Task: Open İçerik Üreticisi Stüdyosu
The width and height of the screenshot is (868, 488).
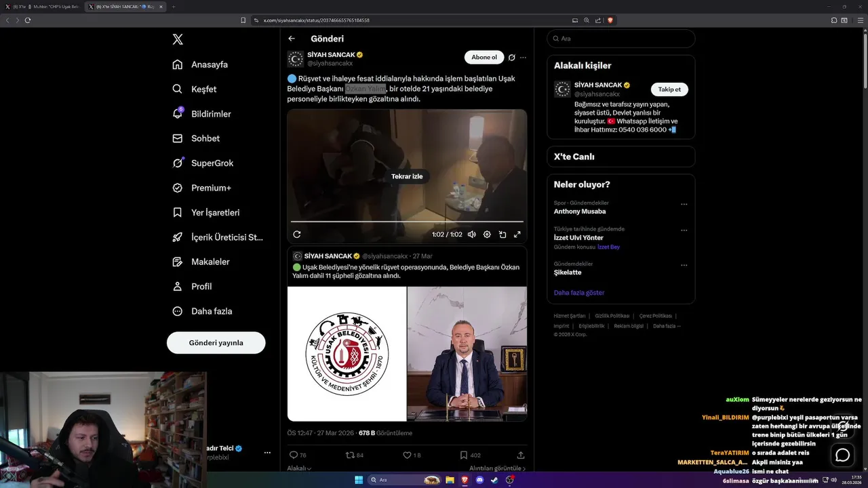Action: pos(218,237)
